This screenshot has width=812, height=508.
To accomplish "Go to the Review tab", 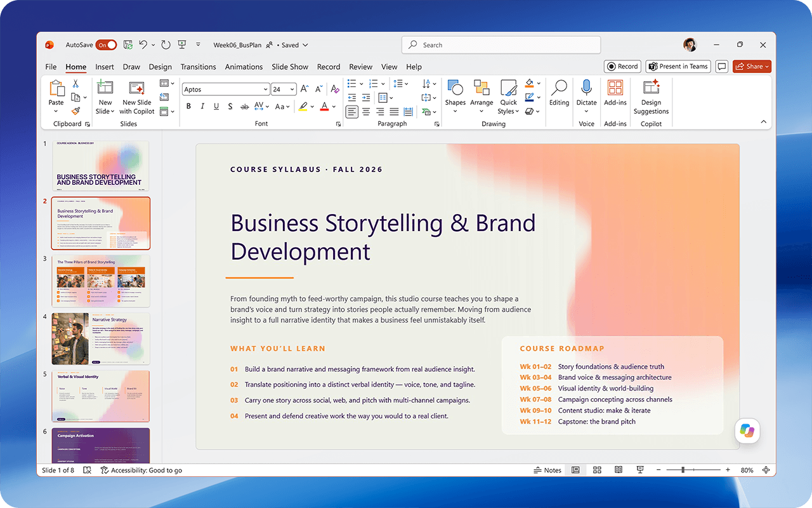I will 361,67.
